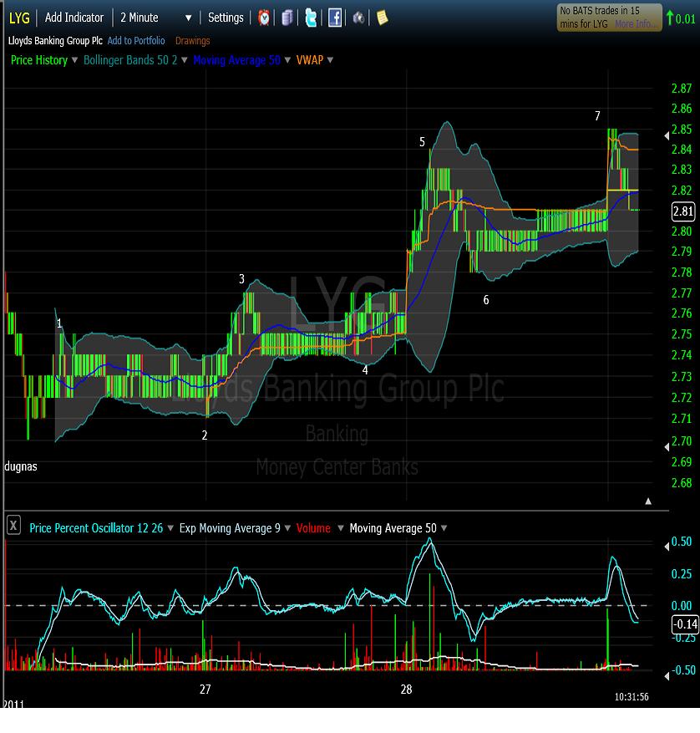Click the 0.25 oscillator axis value
The height and width of the screenshot is (733, 700).
pos(682,573)
